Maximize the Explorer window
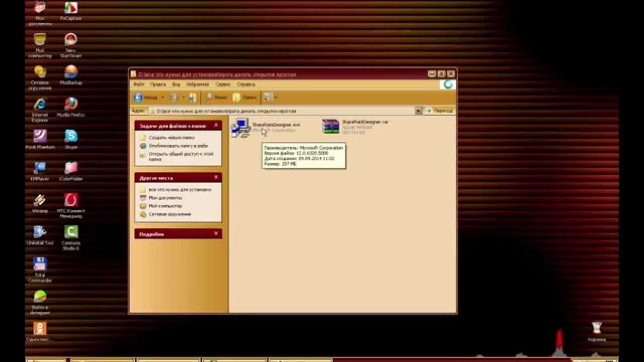Viewport: 644px width, 362px height. pyautogui.click(x=441, y=74)
